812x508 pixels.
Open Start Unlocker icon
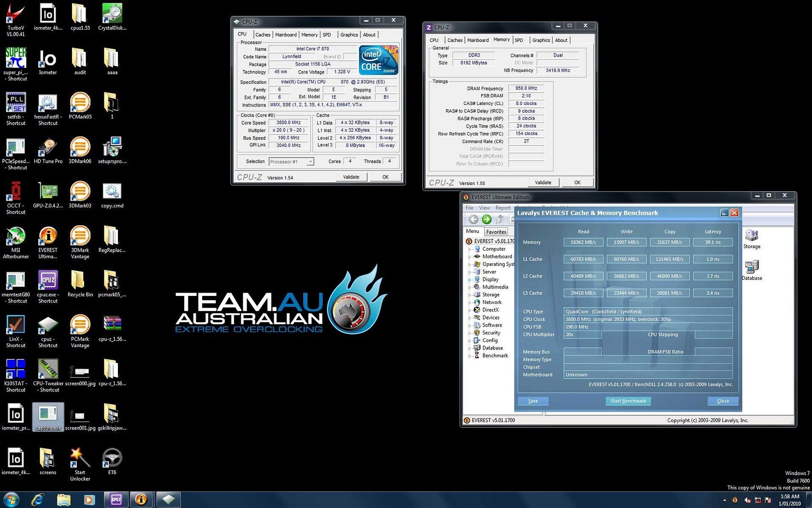(80, 465)
